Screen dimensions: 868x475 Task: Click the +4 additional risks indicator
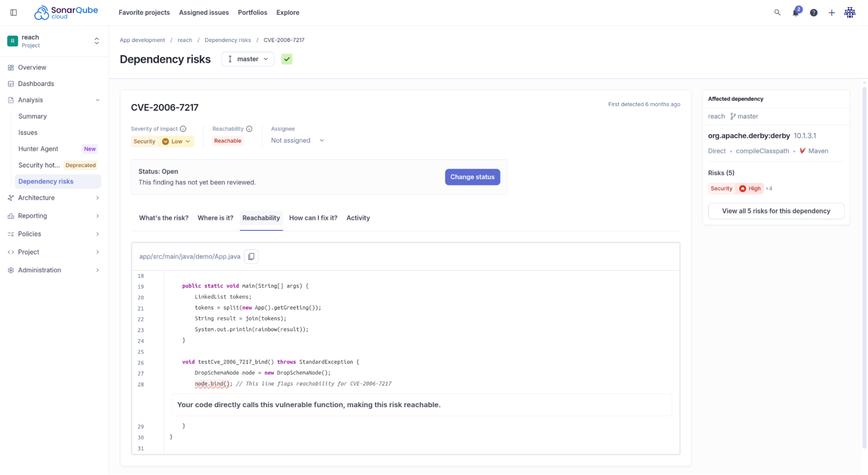coord(769,189)
